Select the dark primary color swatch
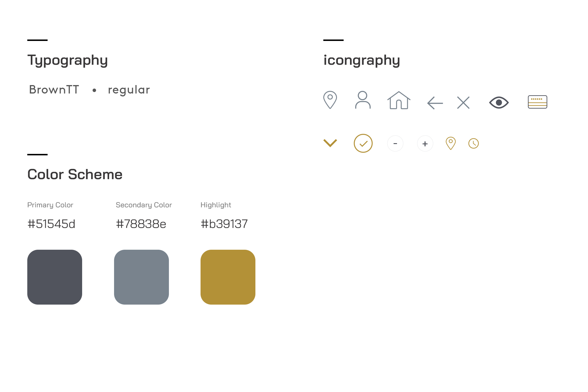Image resolution: width=588 pixels, height=392 pixels. tap(55, 277)
